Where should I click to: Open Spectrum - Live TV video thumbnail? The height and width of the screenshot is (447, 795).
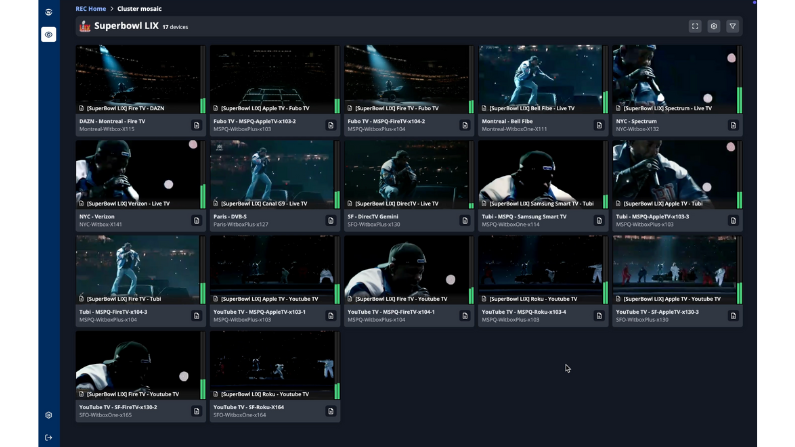pos(675,79)
